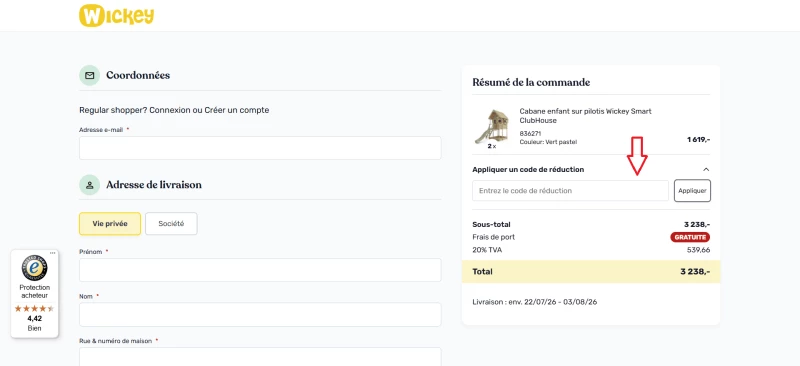This screenshot has width=800, height=366.
Task: Click the person icon beside Adresse de livraison
Action: click(x=89, y=184)
